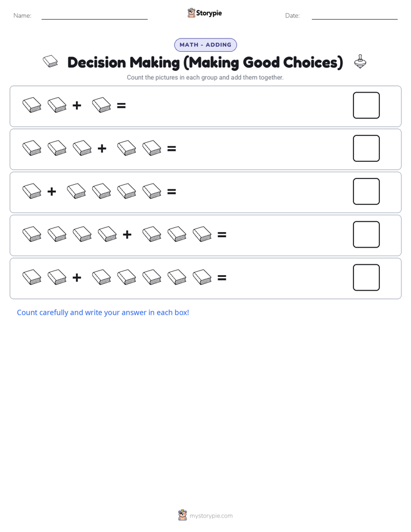Click the book icon left of the title
Viewport: 411px width, 532px height.
point(50,62)
